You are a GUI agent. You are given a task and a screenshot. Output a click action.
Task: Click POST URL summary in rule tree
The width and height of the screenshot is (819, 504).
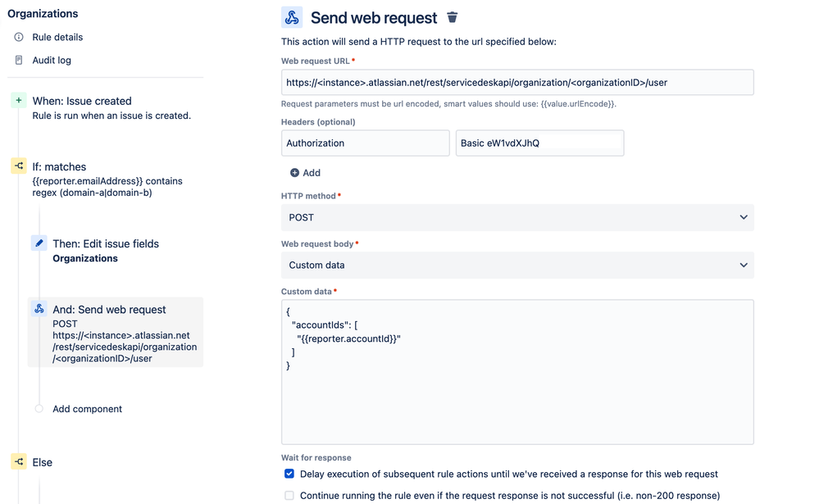pos(125,341)
